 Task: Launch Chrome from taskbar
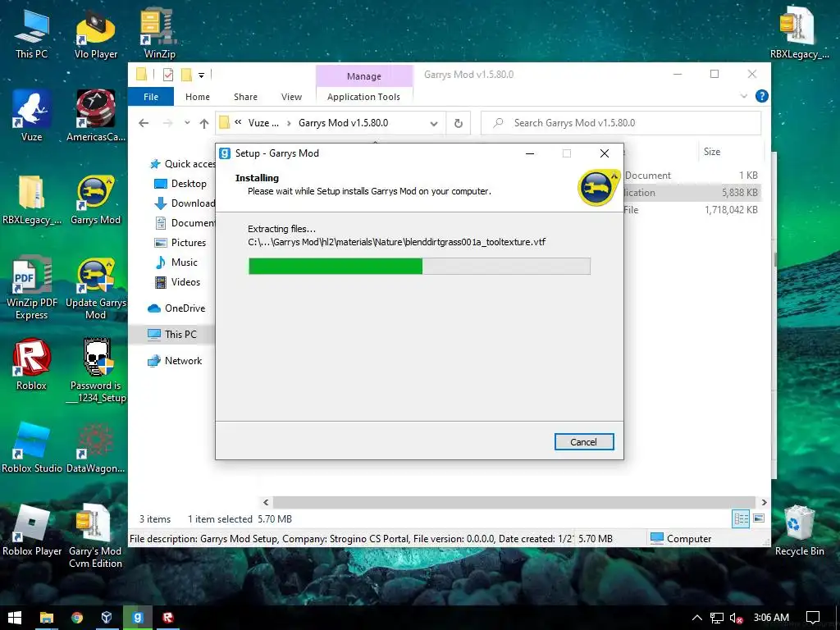point(77,618)
